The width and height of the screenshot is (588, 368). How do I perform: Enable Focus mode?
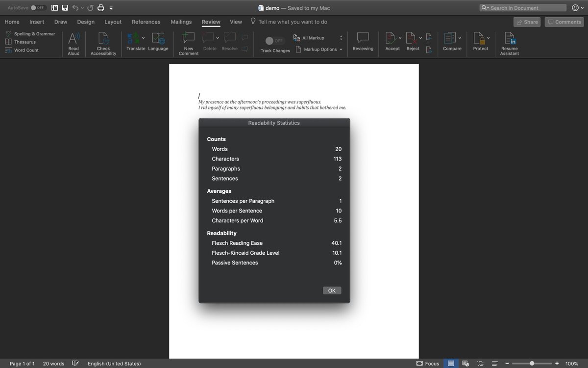[427, 364]
